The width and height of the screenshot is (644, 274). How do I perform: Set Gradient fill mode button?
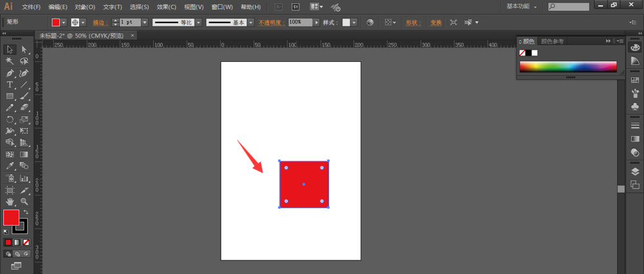pyautogui.click(x=17, y=242)
